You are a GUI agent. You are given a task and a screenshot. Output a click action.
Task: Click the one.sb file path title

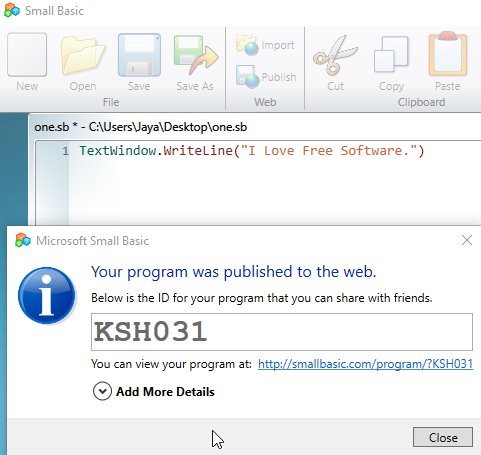[x=141, y=127]
